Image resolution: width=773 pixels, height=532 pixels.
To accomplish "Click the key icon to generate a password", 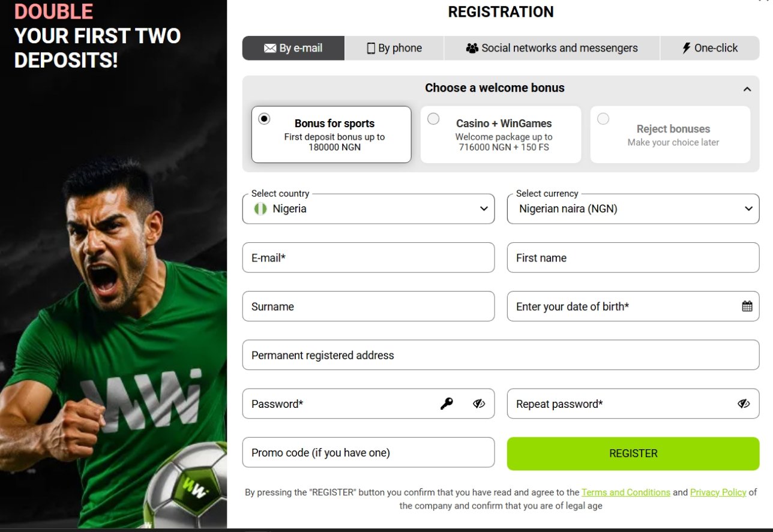I will (x=446, y=403).
